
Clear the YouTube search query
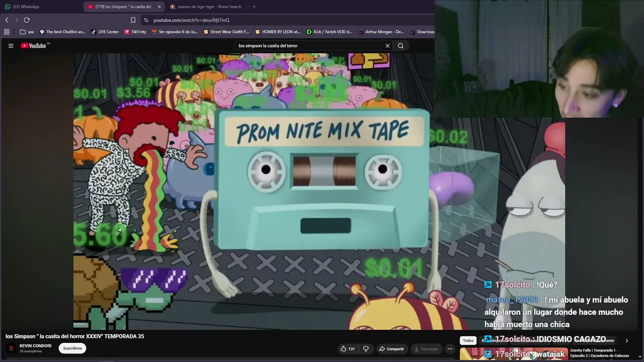[x=387, y=46]
